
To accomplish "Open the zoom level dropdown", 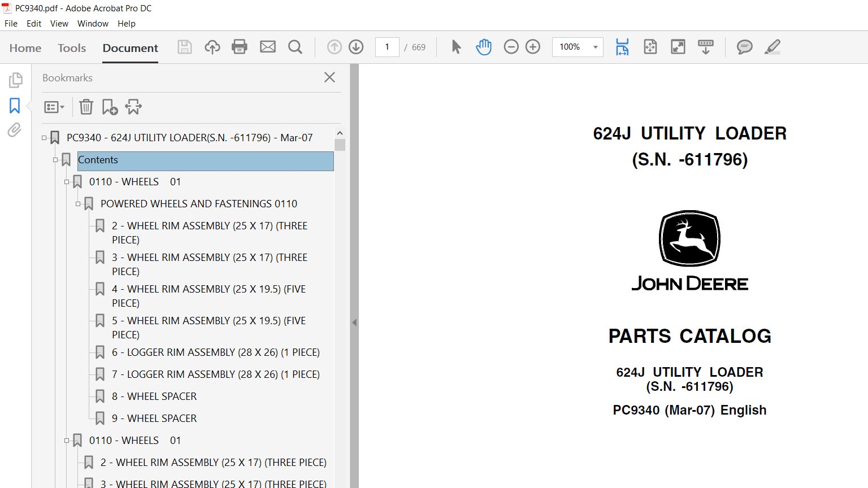I will tap(596, 47).
